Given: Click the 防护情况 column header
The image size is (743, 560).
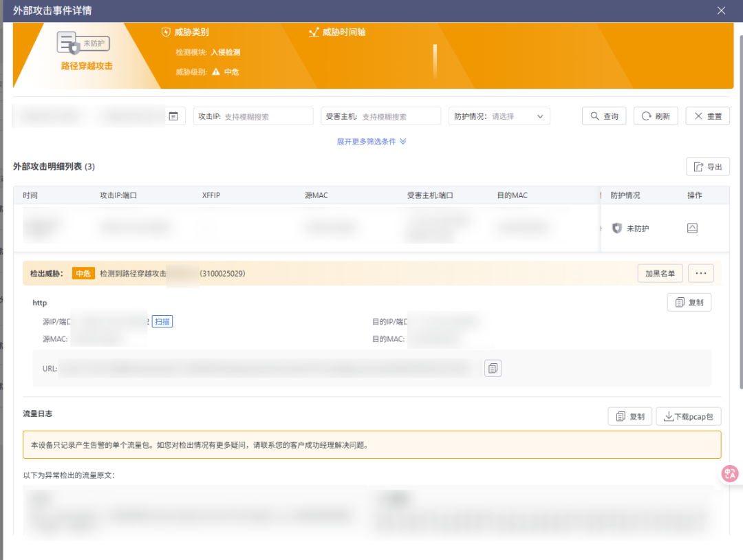Looking at the screenshot, I should (x=625, y=195).
